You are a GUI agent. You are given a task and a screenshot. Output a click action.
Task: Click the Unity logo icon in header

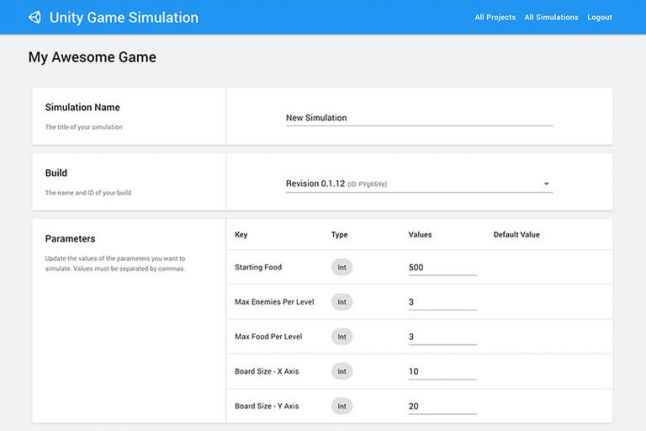35,17
